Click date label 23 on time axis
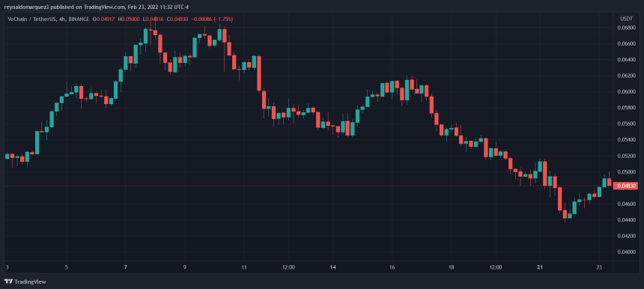The width and height of the screenshot is (644, 289). (x=599, y=267)
